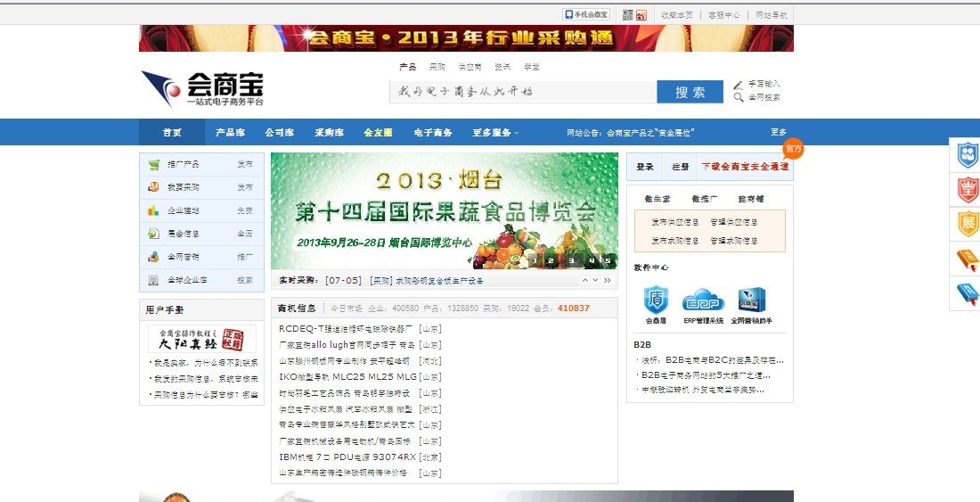Click the 管理求购信息 link
This screenshot has height=502, width=980.
coord(734,241)
